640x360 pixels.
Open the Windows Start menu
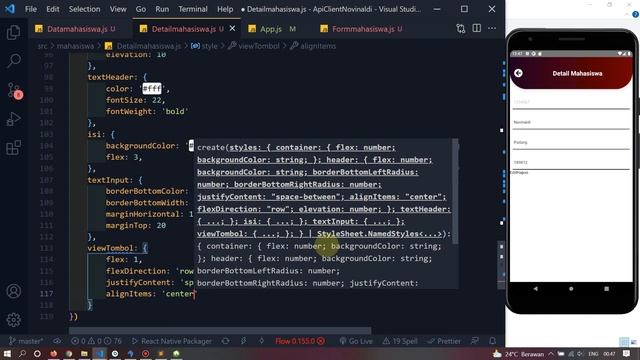7,353
